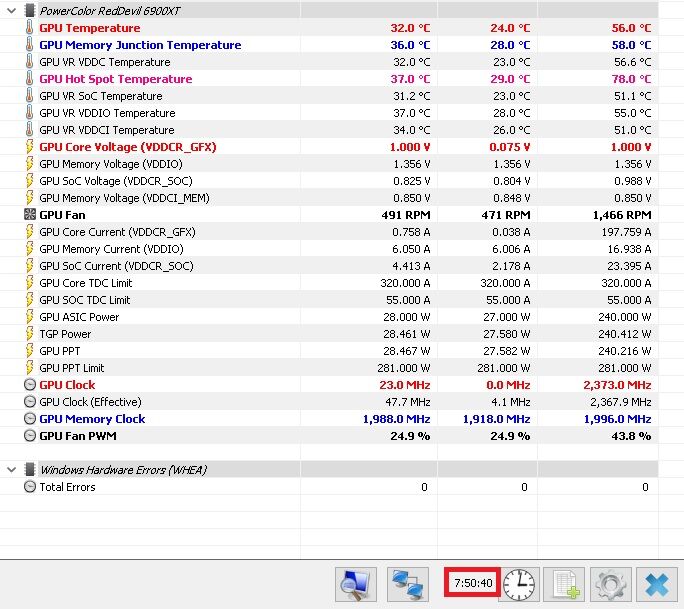Click the GPU Core Voltage lightning icon
The height and width of the screenshot is (609, 684).
coord(29,147)
